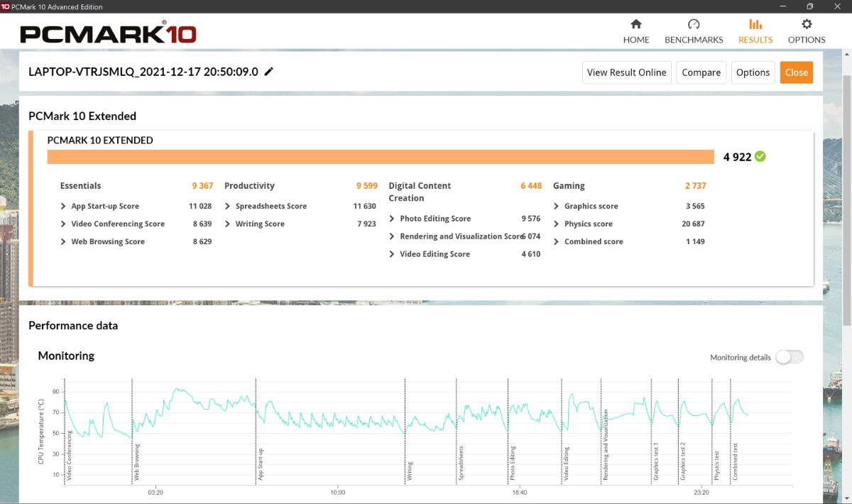Open the Benchmarks gauge icon
The height and width of the screenshot is (504, 852).
coord(694,25)
